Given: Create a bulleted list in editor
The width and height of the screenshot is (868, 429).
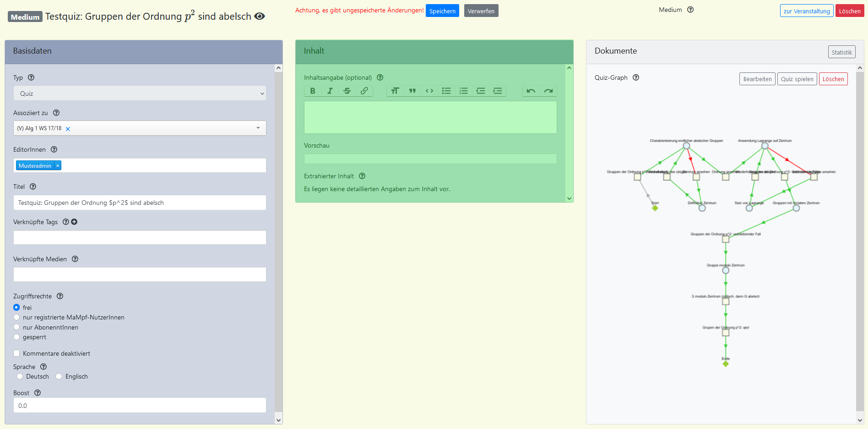Looking at the screenshot, I should [x=446, y=91].
